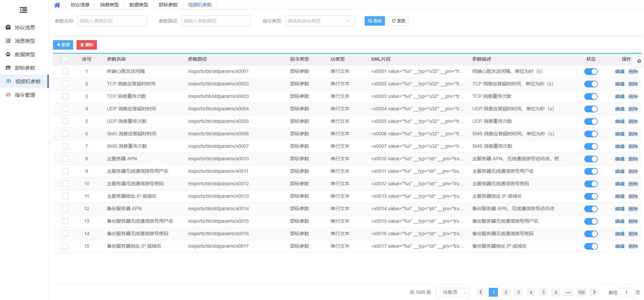
Task: Open 指令管理 in sidebar
Action: pyautogui.click(x=24, y=95)
